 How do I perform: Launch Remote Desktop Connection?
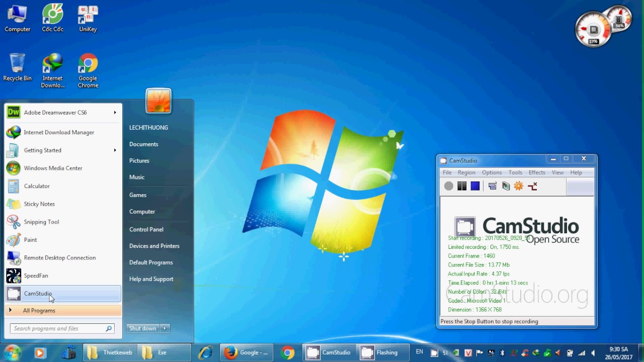coord(63,258)
